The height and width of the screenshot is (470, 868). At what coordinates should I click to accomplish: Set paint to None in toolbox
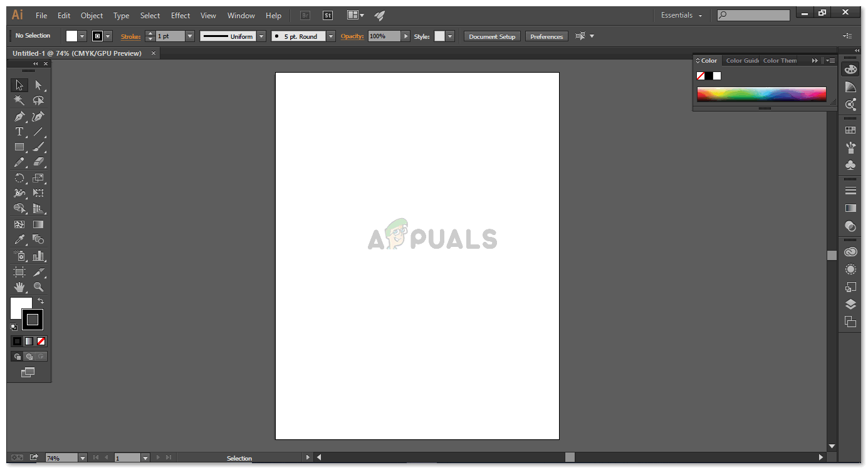click(x=41, y=342)
